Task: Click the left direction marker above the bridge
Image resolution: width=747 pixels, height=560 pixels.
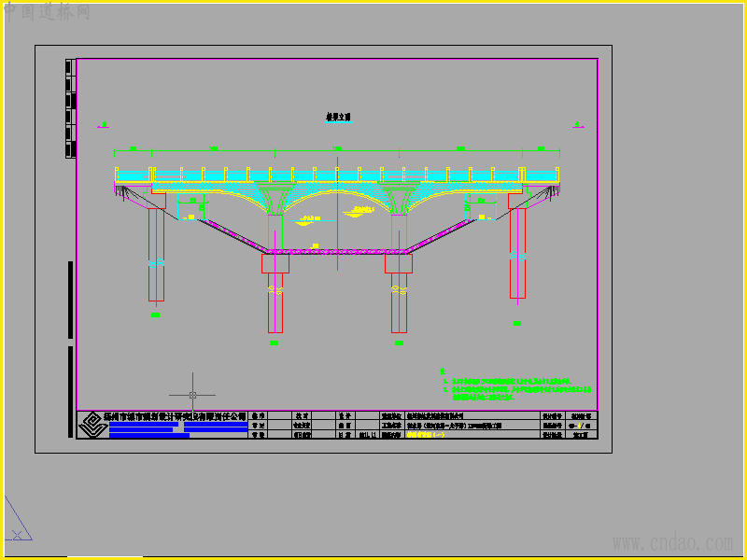Action: (104, 125)
